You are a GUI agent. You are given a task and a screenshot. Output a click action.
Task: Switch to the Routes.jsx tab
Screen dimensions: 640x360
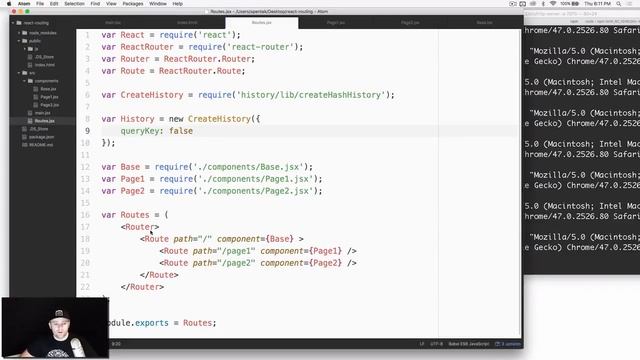262,22
